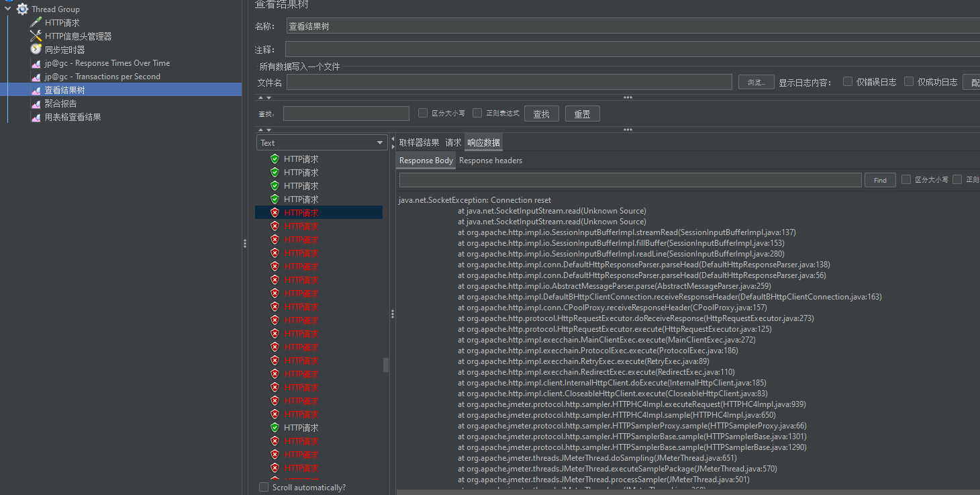Click the left collapse arrow beside 取样器结果 tab
Image resolution: width=980 pixels, height=495 pixels.
pyautogui.click(x=393, y=138)
